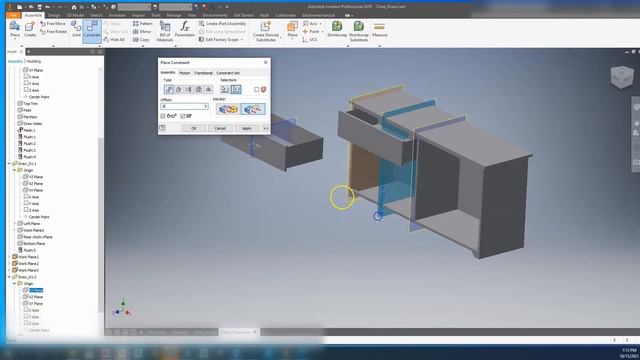Toggle the Show Preview checkbox
The width and height of the screenshot is (640, 360).
coord(163,116)
